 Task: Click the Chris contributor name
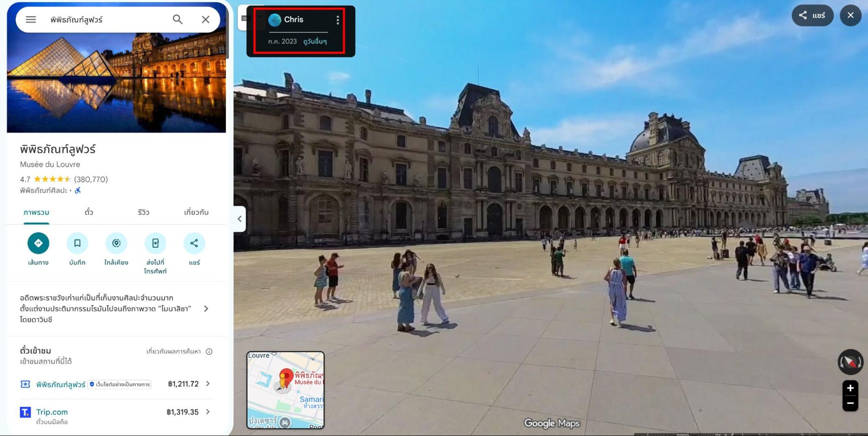point(294,20)
